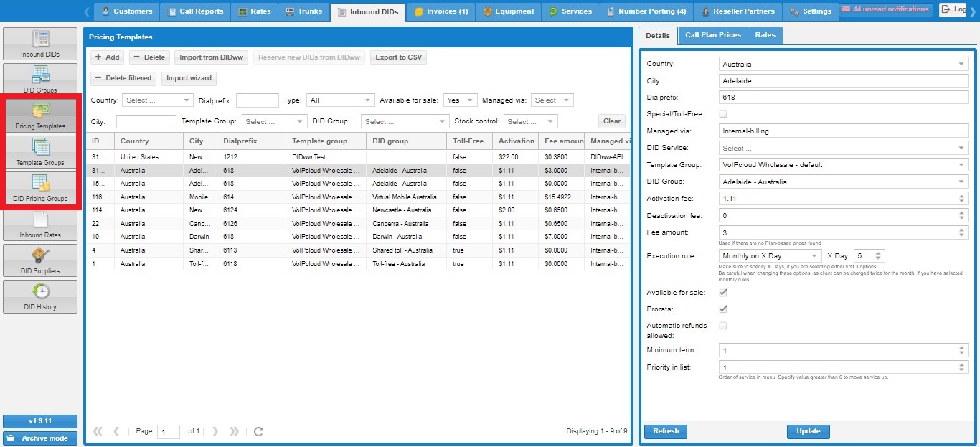Toggle the Special/Toll-Free checkbox
The image size is (980, 447).
point(723,114)
